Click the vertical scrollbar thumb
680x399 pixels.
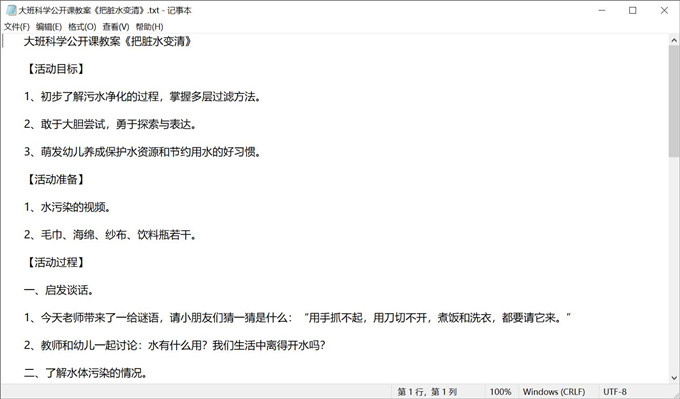674,101
